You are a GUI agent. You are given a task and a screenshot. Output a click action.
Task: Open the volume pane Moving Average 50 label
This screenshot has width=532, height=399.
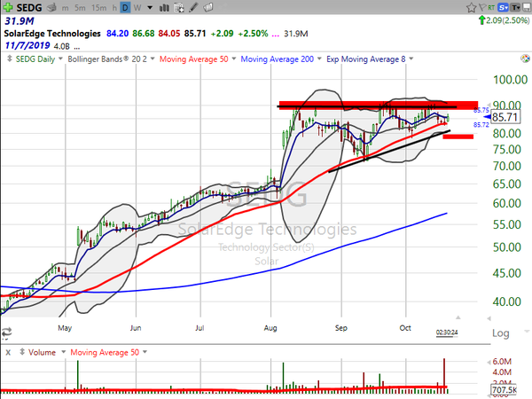pos(105,353)
